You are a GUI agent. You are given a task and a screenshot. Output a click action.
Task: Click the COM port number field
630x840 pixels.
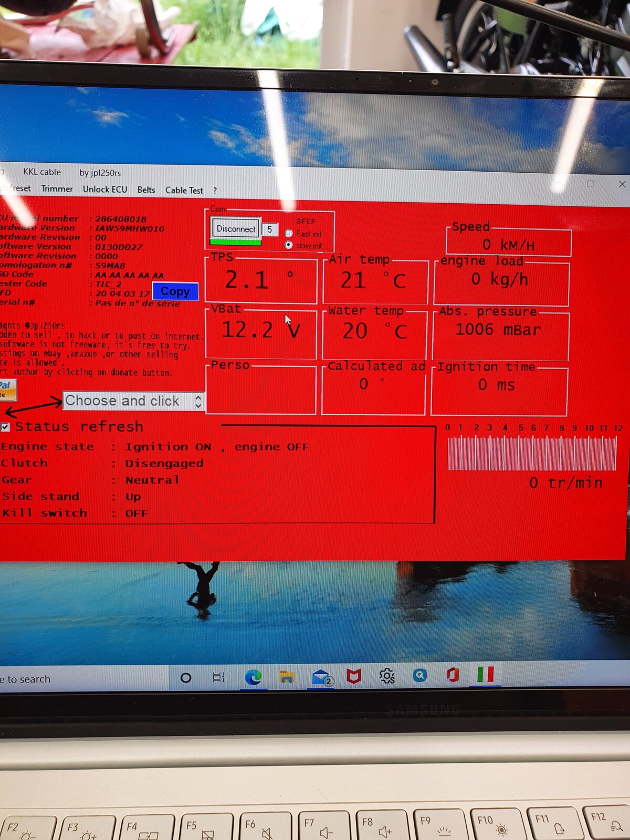[x=270, y=229]
